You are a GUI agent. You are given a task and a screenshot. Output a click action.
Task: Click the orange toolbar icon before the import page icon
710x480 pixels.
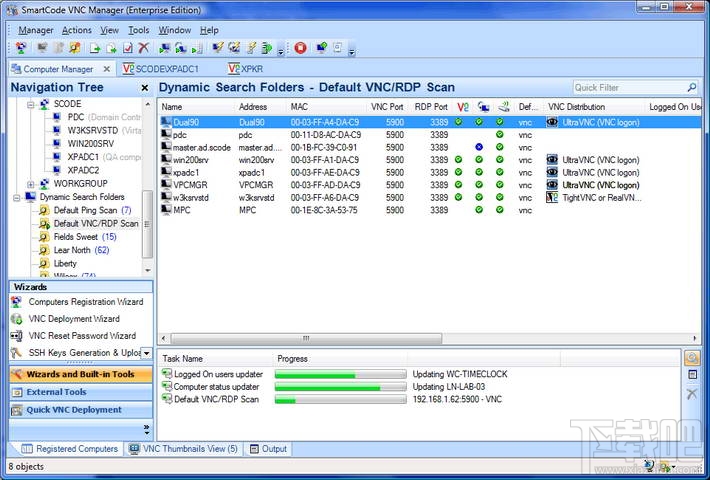75,48
